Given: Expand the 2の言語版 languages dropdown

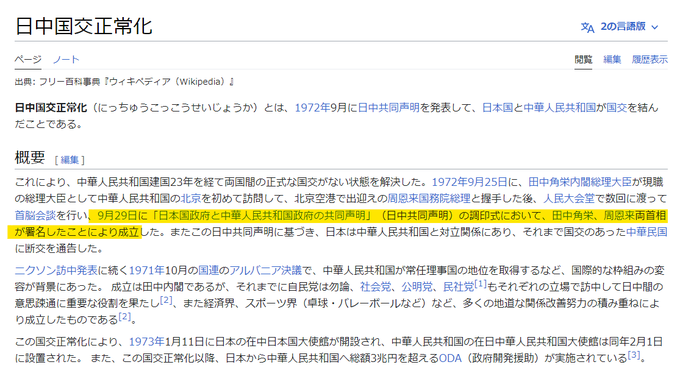Looking at the screenshot, I should [628, 27].
